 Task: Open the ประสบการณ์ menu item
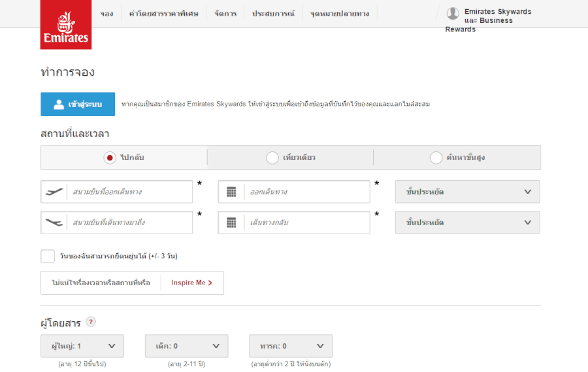(273, 14)
